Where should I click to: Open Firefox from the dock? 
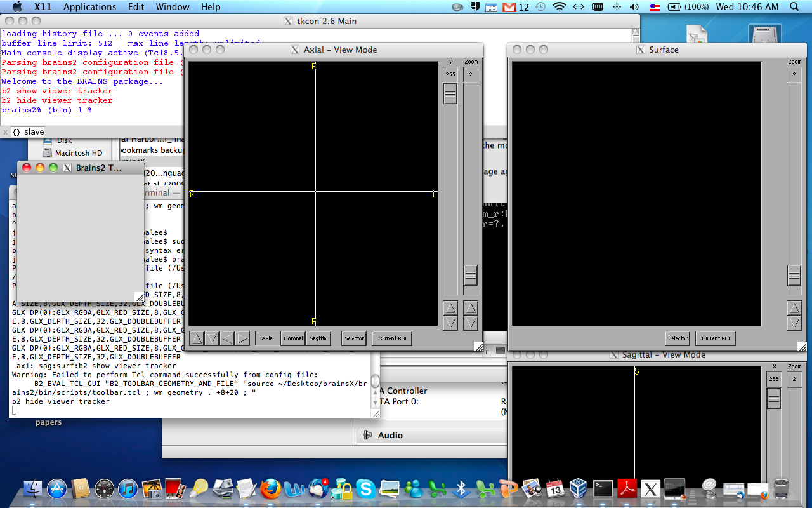[x=271, y=488]
